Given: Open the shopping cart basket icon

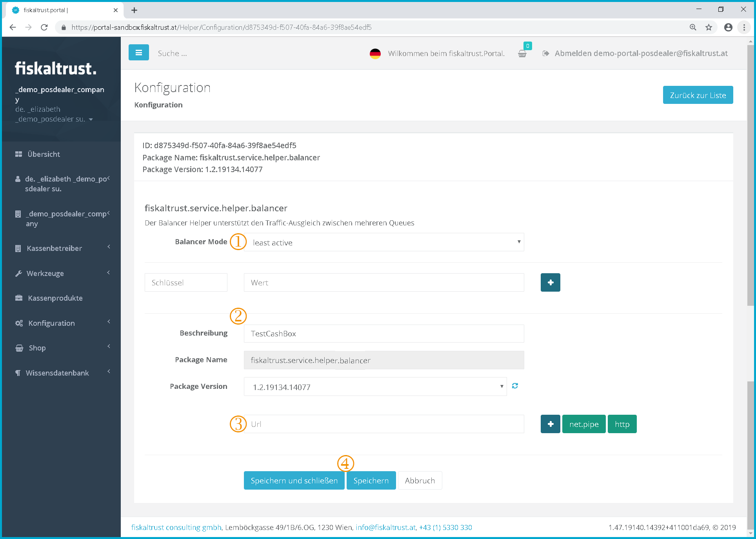Looking at the screenshot, I should 522,54.
